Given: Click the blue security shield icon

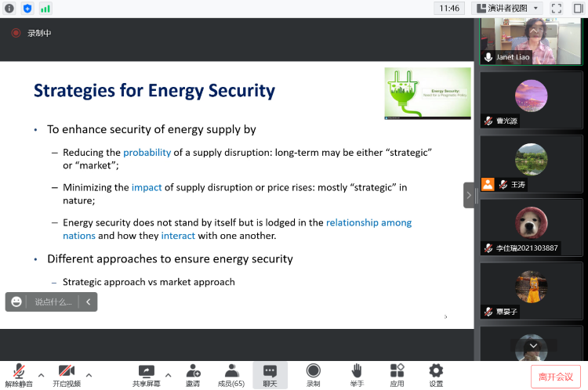Looking at the screenshot, I should [27, 8].
